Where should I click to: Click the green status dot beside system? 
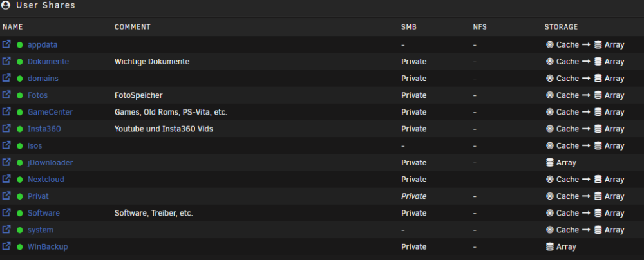click(20, 230)
